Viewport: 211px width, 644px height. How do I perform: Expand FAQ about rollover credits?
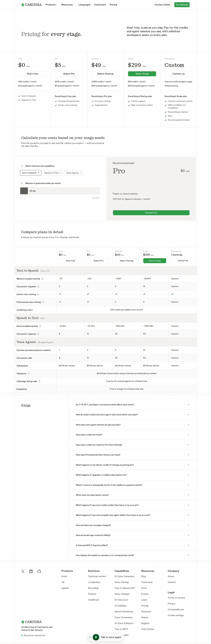click(x=133, y=465)
